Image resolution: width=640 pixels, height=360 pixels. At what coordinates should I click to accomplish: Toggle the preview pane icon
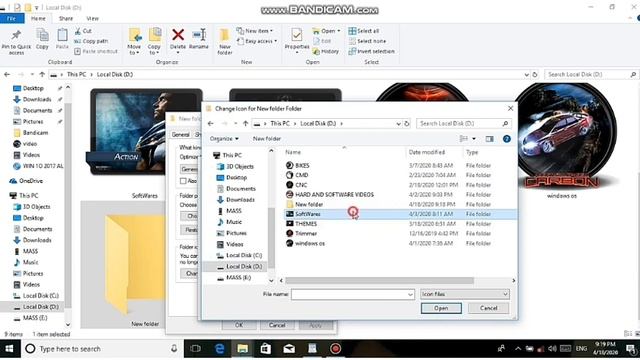coord(489,139)
